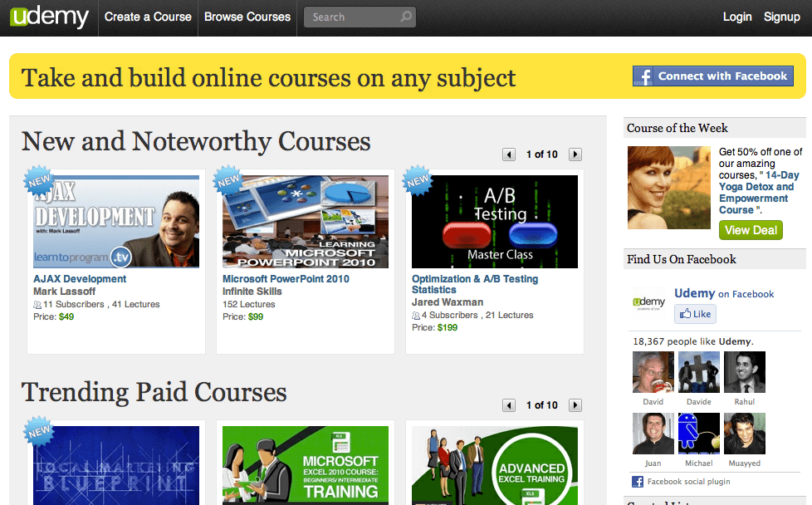Click Learning Microsoft PowerPoint 2010 thumbnail
812x505 pixels.
point(306,222)
